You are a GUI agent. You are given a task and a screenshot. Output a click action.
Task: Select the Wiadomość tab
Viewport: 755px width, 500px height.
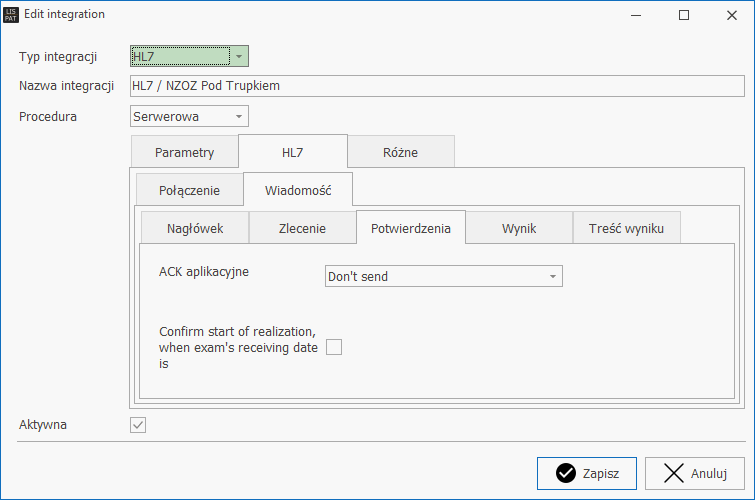298,189
